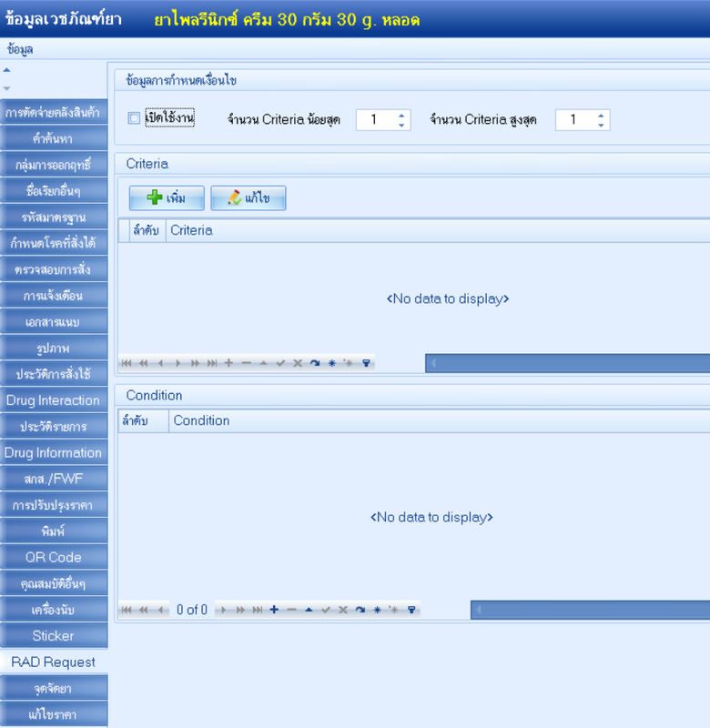This screenshot has height=728, width=710.
Task: Increase จำนวน Criteria สูงสุด value
Action: pos(601,116)
